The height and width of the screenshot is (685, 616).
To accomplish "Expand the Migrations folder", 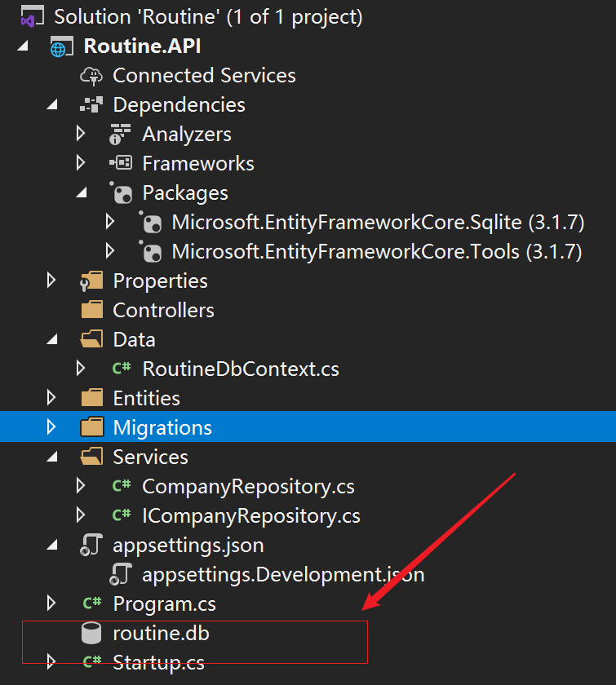I will click(52, 427).
